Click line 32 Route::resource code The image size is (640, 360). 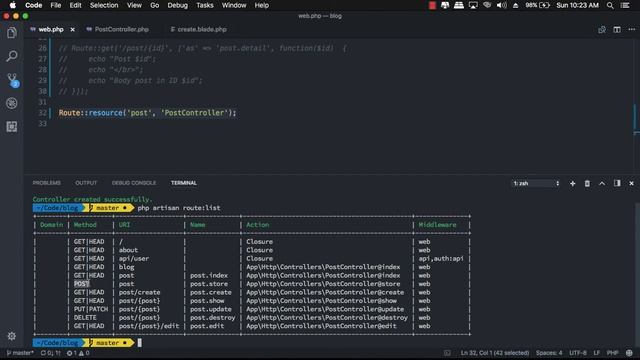(x=147, y=113)
